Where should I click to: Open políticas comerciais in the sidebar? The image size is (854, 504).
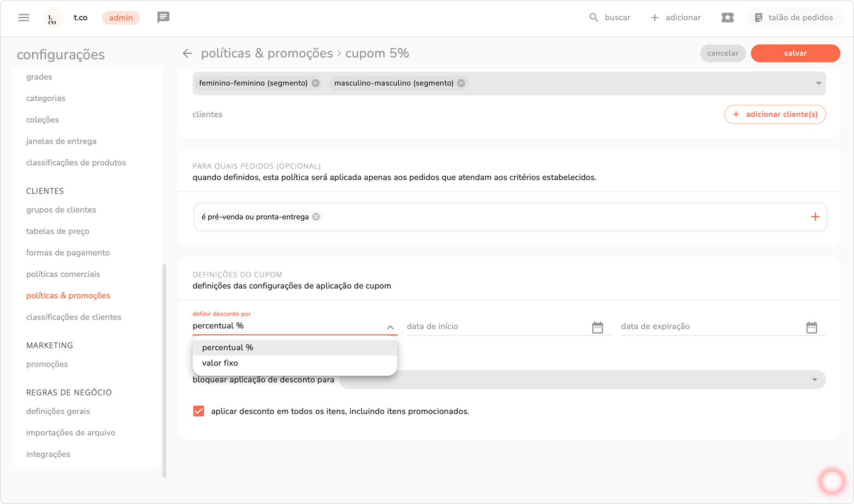(x=63, y=274)
